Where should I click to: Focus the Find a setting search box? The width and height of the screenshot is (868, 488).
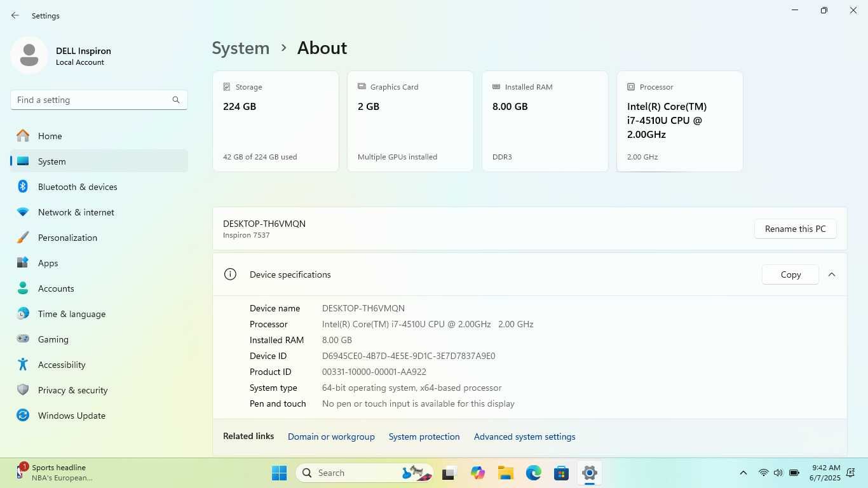99,100
